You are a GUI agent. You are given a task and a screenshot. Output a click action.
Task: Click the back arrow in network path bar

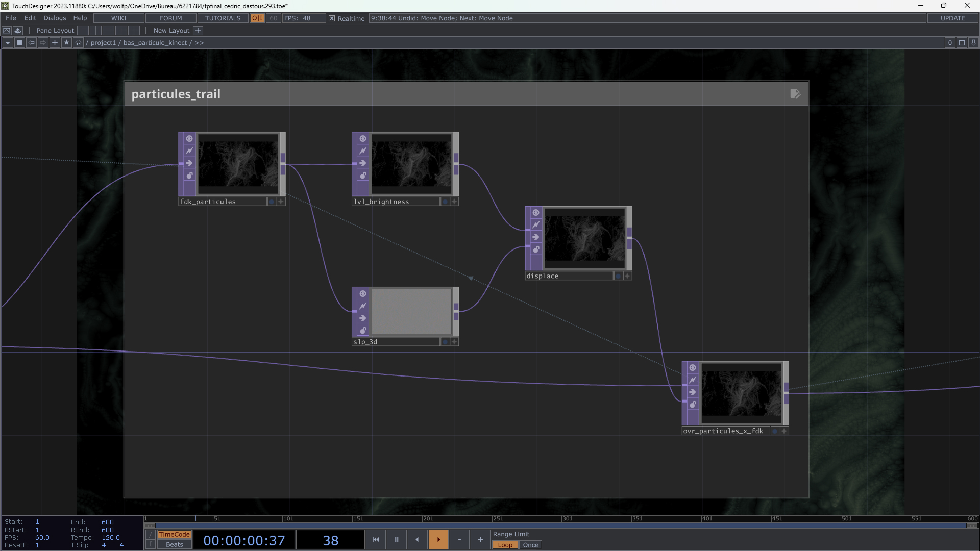click(x=32, y=43)
